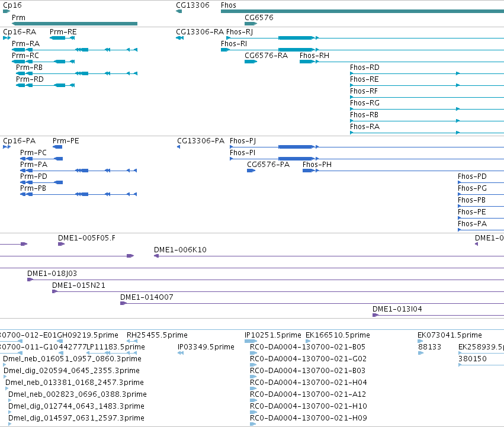
Task: Select transcript Prm-RD
Action: coord(46,85)
